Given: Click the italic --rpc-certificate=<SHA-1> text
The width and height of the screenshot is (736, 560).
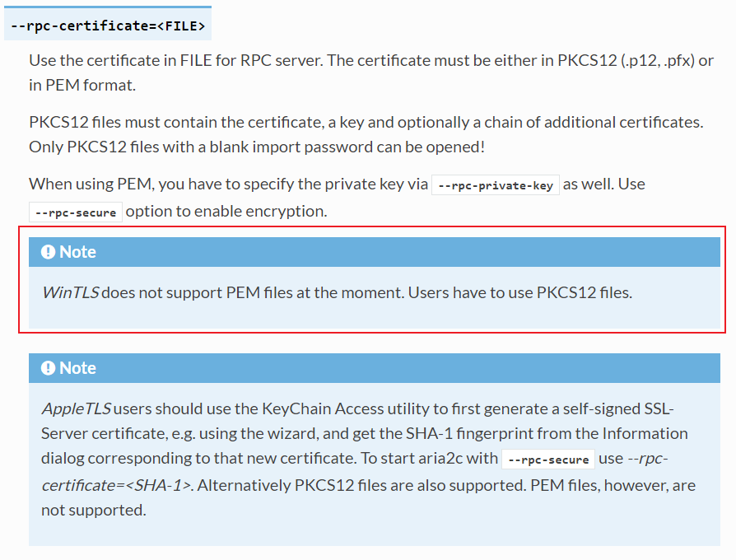Looking at the screenshot, I should (x=116, y=484).
